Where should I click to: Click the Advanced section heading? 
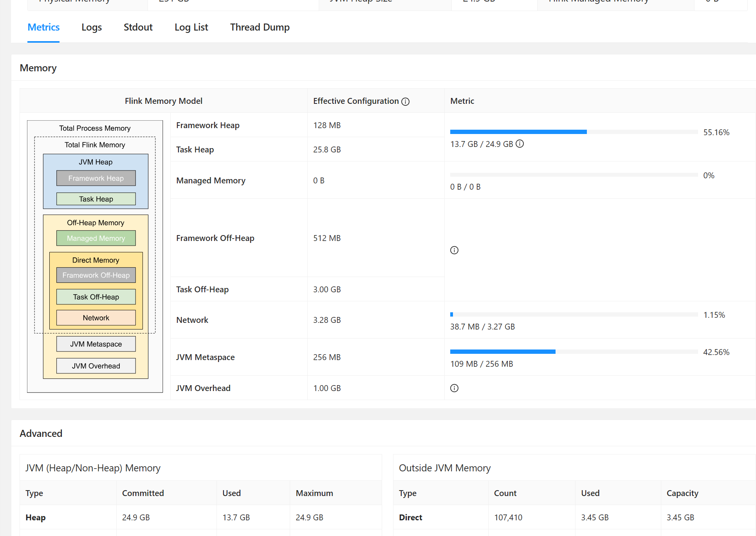(41, 433)
